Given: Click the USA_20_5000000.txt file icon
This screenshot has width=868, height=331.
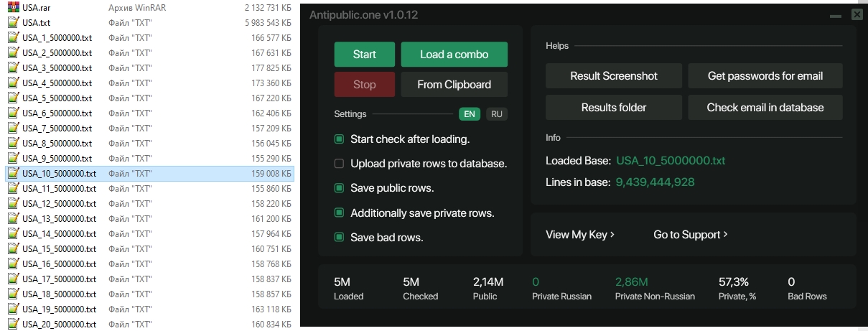Looking at the screenshot, I should coord(13,324).
